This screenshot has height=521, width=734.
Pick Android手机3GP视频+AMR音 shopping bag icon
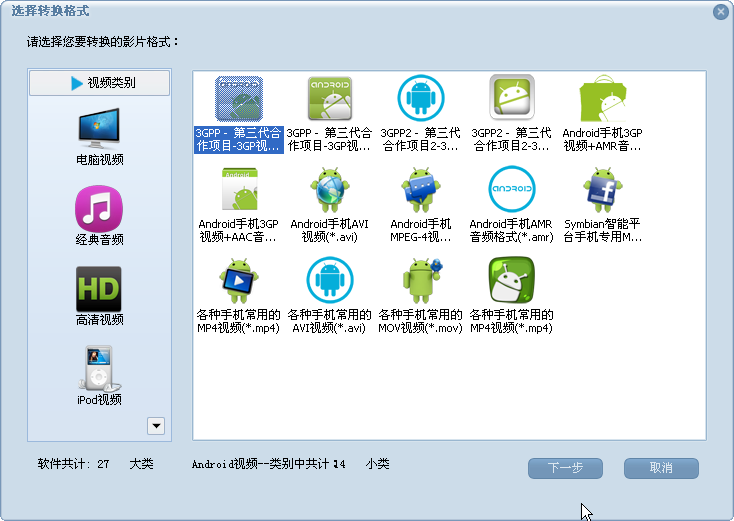pyautogui.click(x=602, y=98)
